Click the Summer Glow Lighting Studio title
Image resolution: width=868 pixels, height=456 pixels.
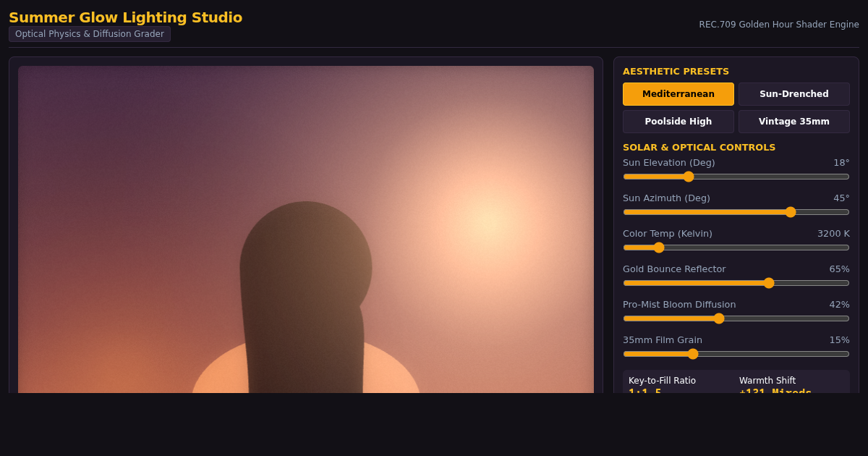point(125,17)
